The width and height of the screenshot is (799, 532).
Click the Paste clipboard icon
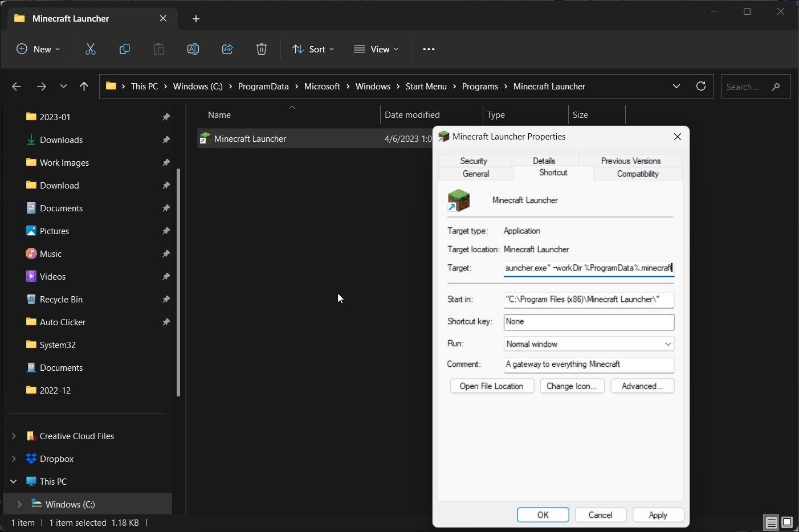point(158,49)
